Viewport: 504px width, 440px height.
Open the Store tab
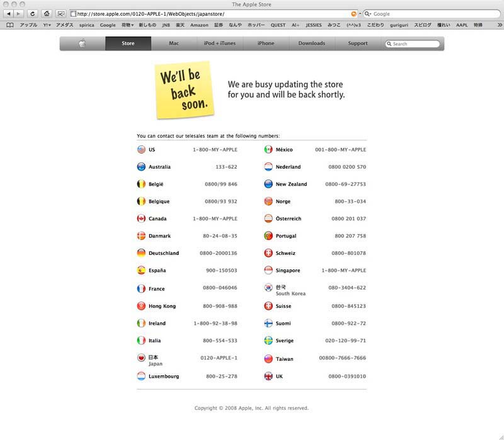pos(129,43)
